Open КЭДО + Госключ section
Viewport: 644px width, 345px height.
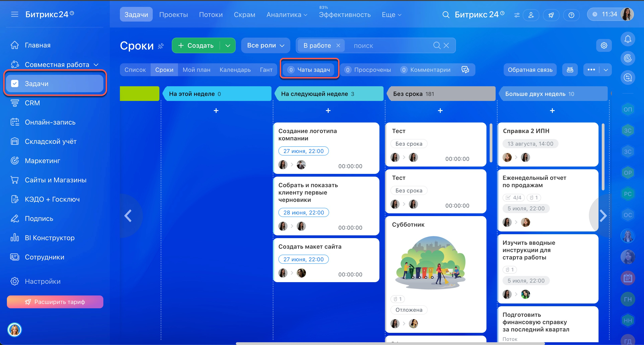point(45,199)
